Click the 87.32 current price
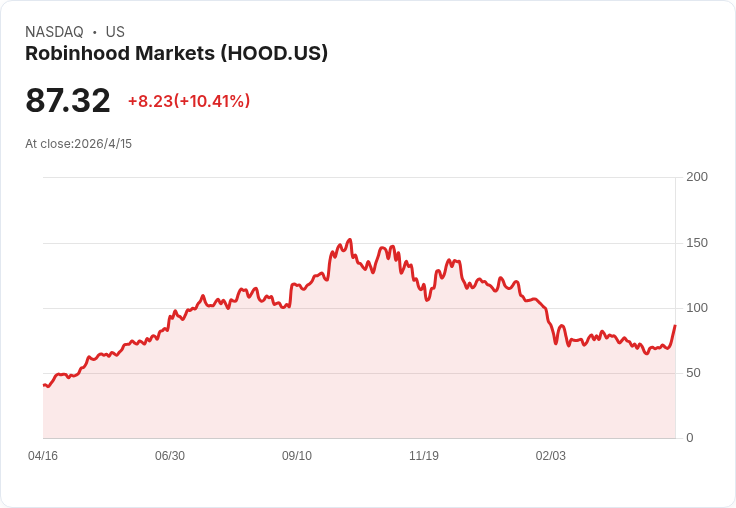Viewport: 736px width, 508px height. coord(68,100)
